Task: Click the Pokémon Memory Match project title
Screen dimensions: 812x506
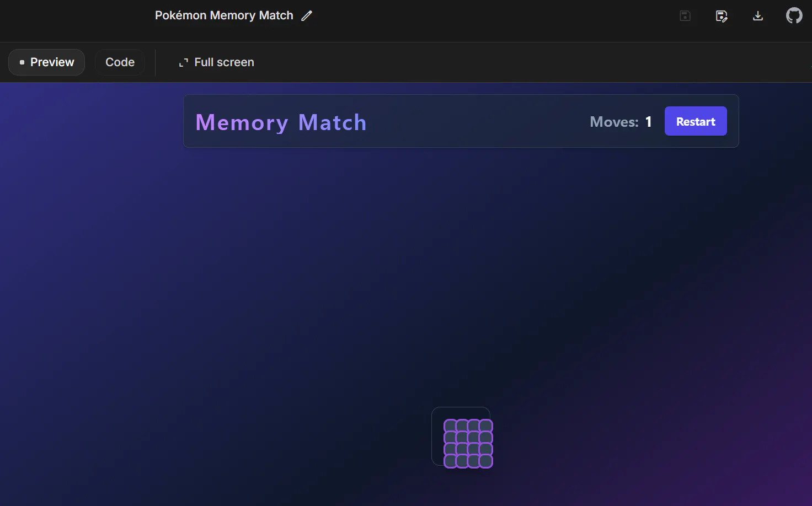Action: coord(224,15)
